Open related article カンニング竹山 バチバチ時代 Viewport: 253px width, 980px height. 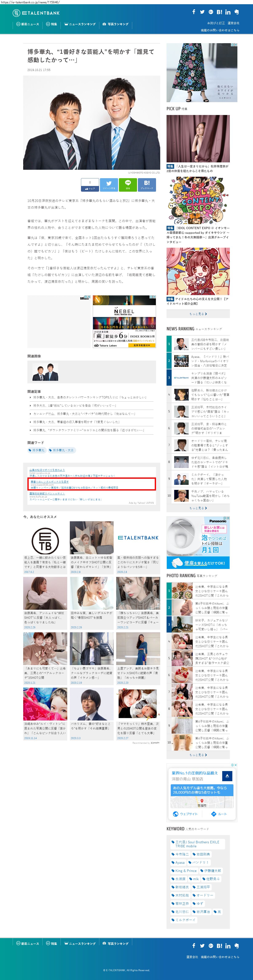pos(84,413)
